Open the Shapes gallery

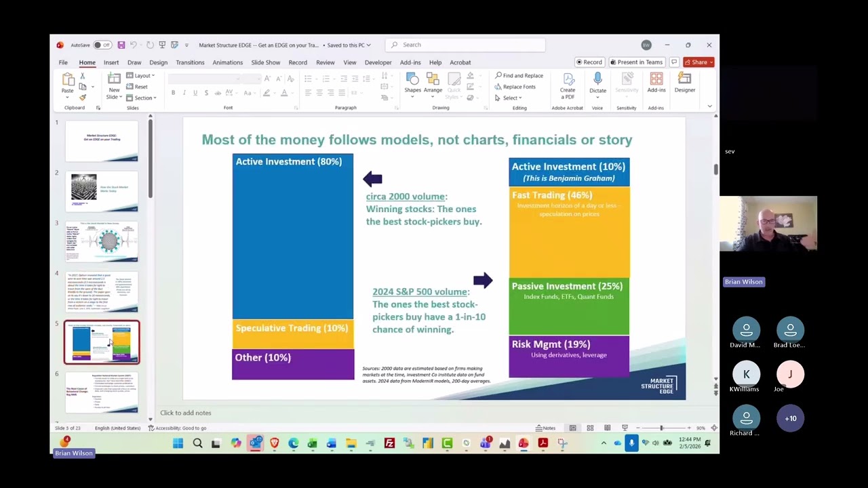(412, 85)
